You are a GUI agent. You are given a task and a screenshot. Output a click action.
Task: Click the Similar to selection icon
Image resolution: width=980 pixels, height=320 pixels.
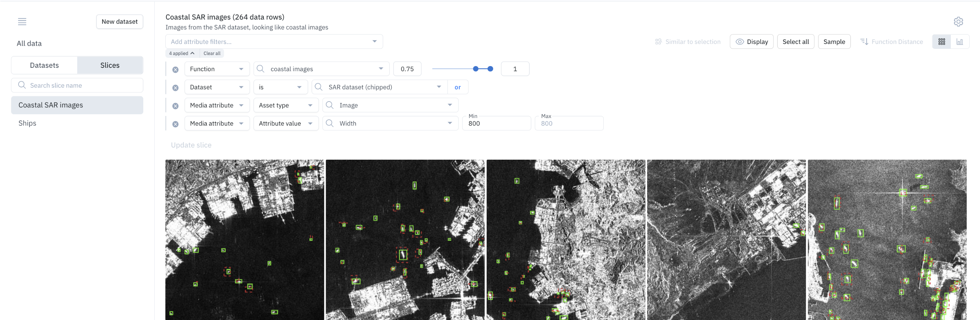(x=658, y=42)
